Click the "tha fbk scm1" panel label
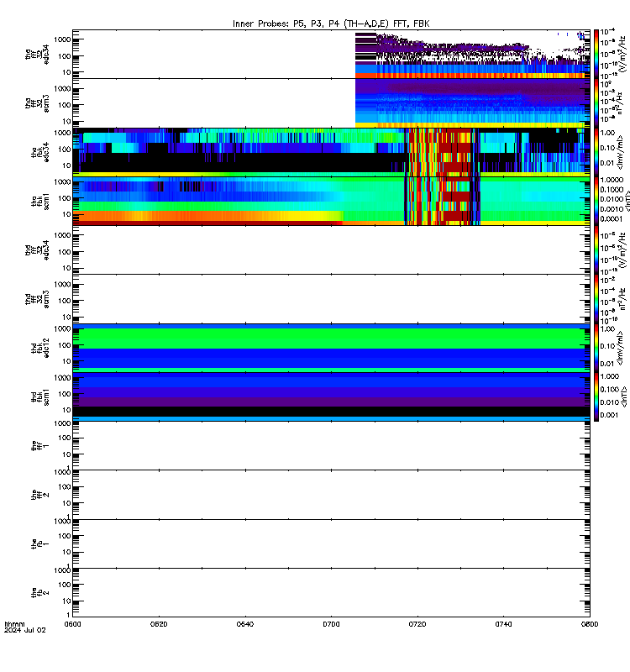This screenshot has width=630, height=672. pyautogui.click(x=40, y=201)
